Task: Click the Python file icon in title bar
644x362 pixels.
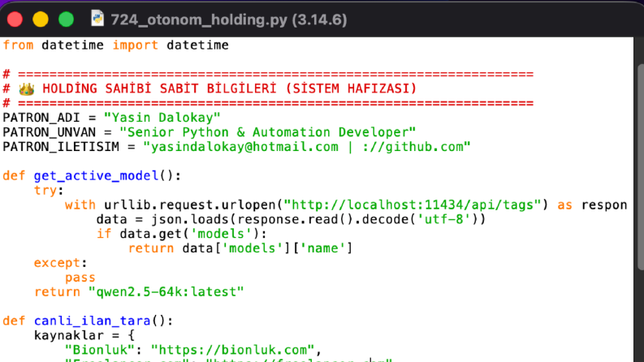Action: tap(97, 19)
